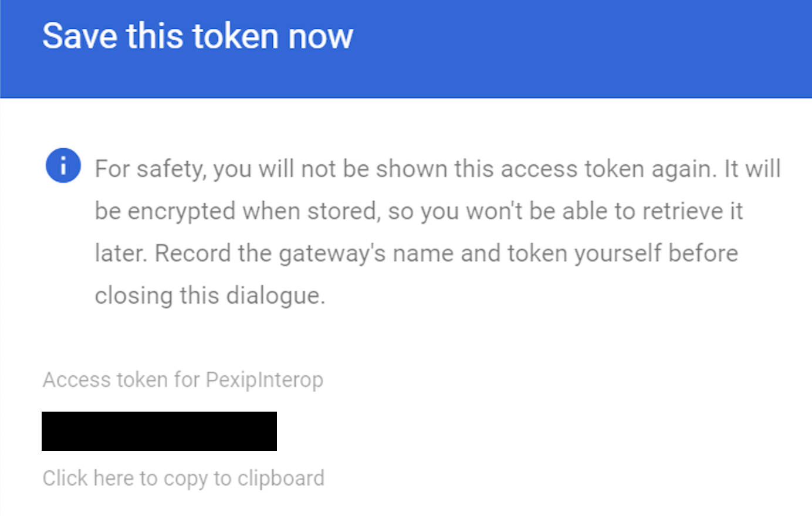Click the line starting 'later. Record the gateway's'
Viewport: 812px width, 516px height.
(x=416, y=253)
